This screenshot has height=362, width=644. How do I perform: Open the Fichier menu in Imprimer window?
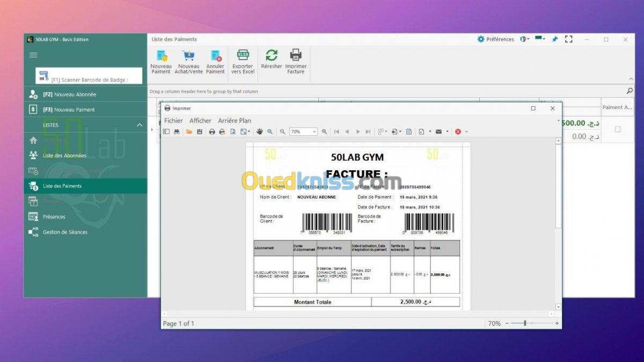[173, 121]
